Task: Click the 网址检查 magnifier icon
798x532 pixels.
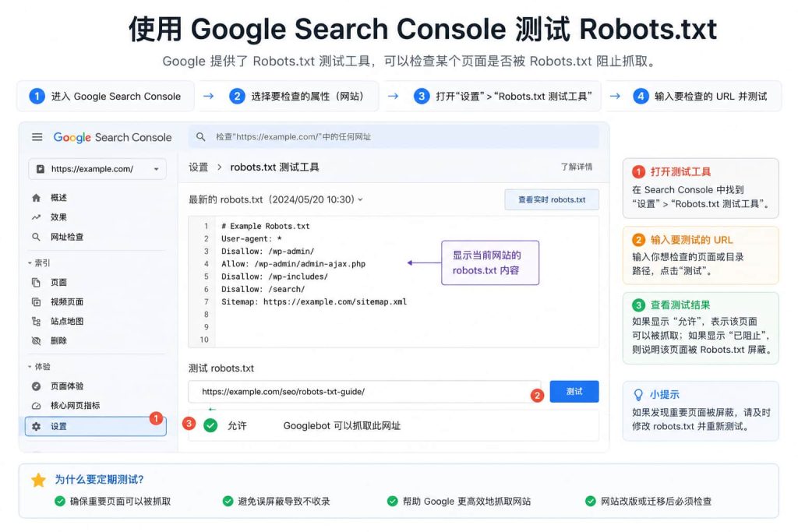Action: point(36,237)
